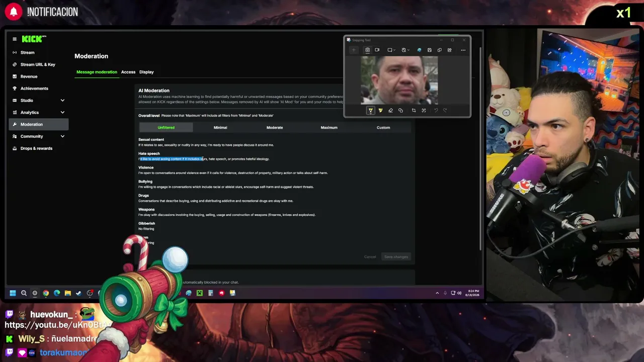The image size is (644, 362).
Task: Select Minimal moderation level
Action: (x=220, y=128)
